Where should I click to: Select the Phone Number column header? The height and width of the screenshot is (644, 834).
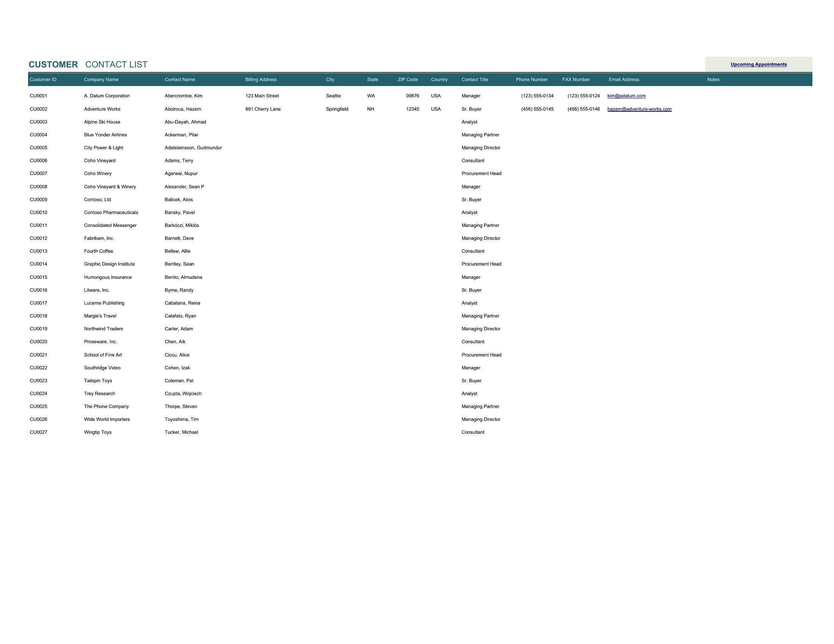531,80
